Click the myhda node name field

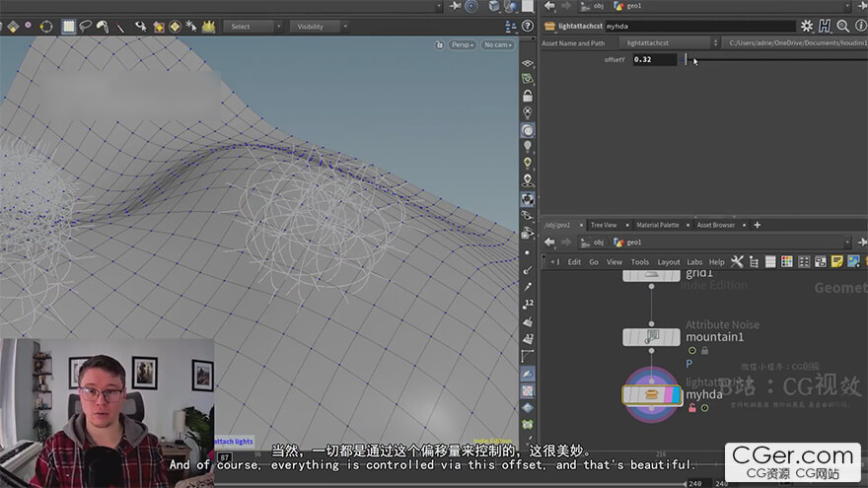pos(699,26)
